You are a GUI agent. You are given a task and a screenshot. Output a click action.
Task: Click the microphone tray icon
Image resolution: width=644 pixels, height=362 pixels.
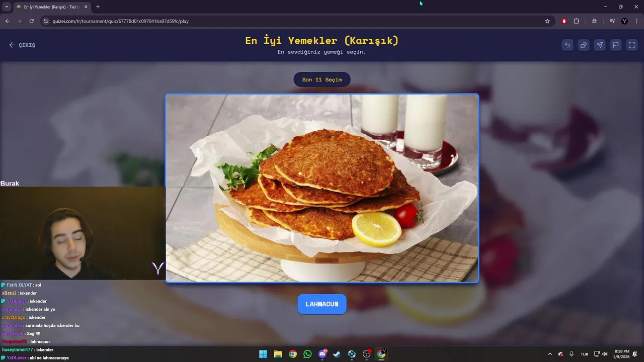pyautogui.click(x=572, y=354)
